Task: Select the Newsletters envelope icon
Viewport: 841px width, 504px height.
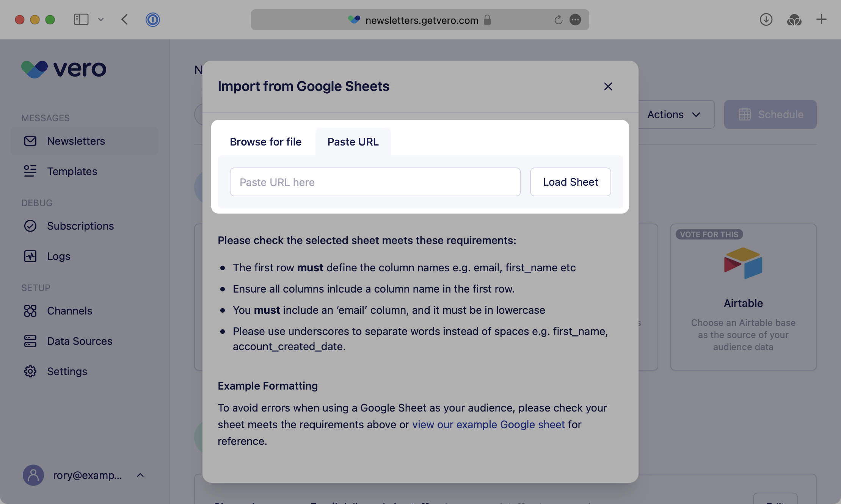Action: pyautogui.click(x=31, y=141)
